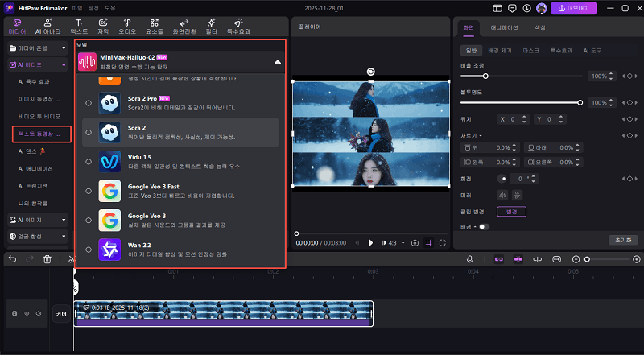Open the 자막 subtitles tool

pos(103,27)
